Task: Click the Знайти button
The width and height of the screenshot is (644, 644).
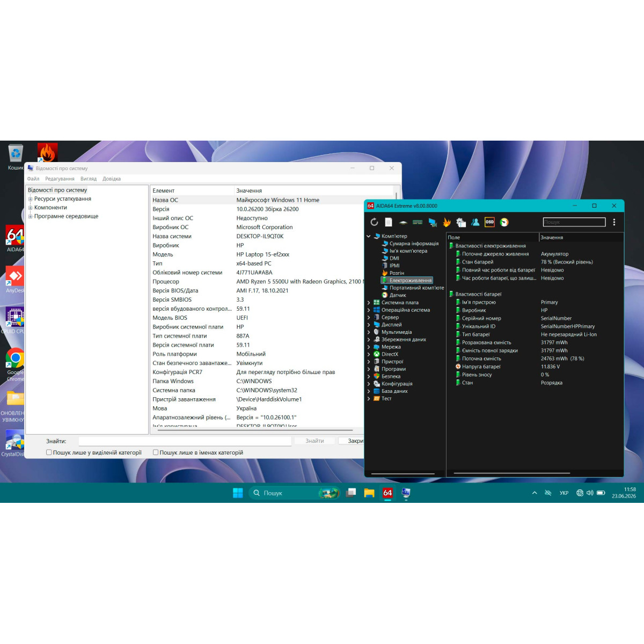Action: [x=315, y=441]
